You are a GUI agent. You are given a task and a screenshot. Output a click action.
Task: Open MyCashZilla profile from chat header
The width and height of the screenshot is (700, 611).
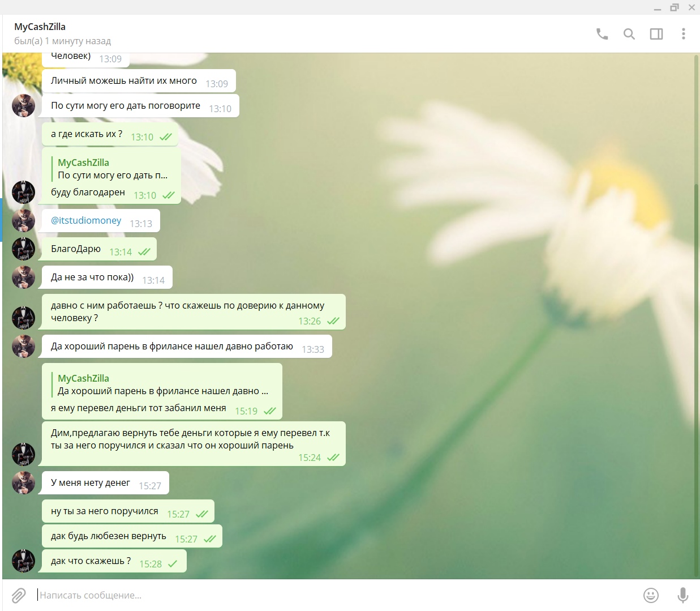tap(40, 27)
